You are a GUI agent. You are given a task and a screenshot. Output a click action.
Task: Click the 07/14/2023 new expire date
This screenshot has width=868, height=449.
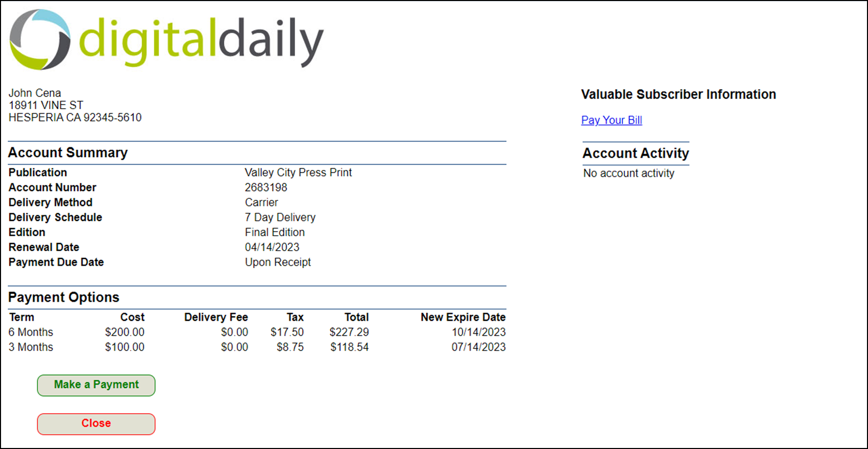click(478, 347)
